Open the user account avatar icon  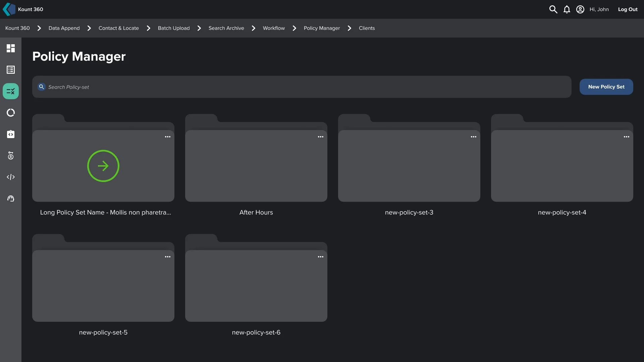(x=580, y=9)
